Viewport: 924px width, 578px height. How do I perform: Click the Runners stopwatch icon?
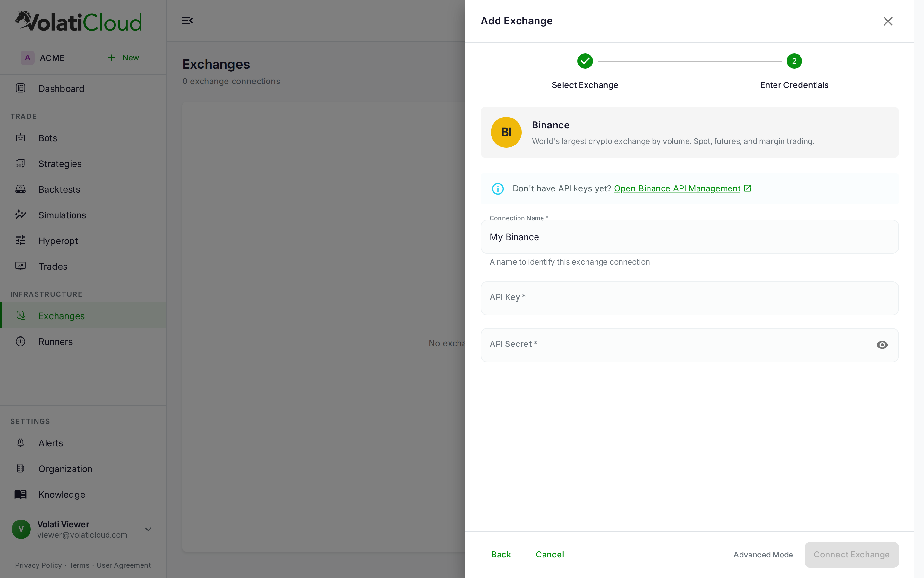click(x=21, y=341)
